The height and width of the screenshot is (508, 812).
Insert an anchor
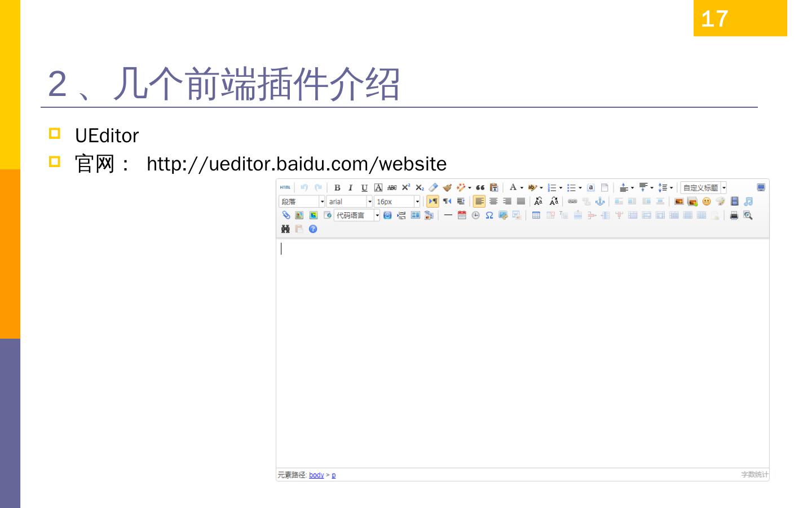pos(600,202)
